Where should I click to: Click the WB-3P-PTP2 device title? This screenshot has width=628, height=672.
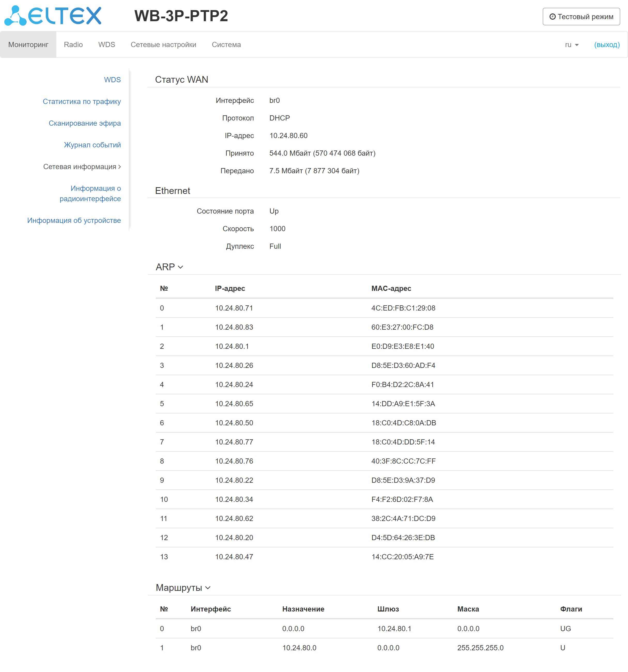pyautogui.click(x=181, y=16)
